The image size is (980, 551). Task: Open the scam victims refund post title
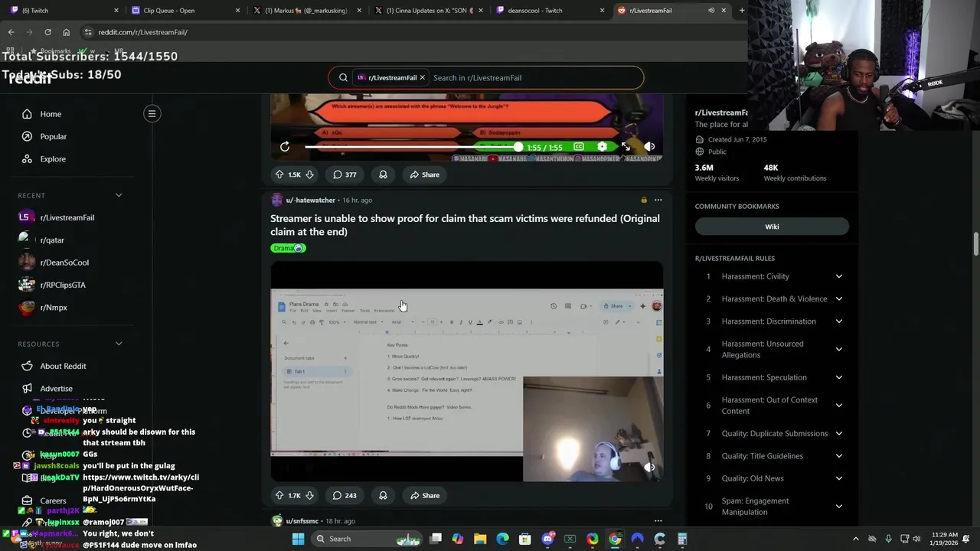[x=465, y=225]
